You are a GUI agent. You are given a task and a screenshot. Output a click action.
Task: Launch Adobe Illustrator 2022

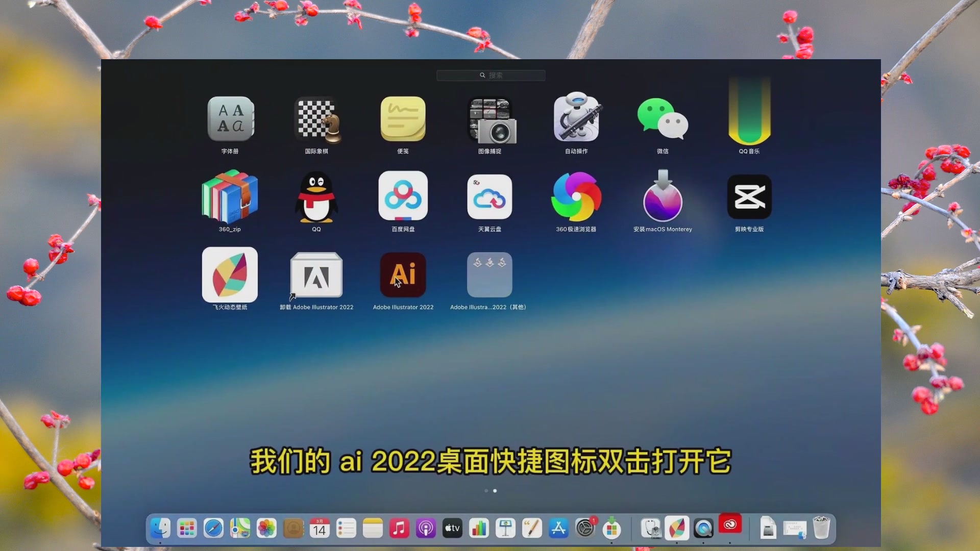point(403,275)
